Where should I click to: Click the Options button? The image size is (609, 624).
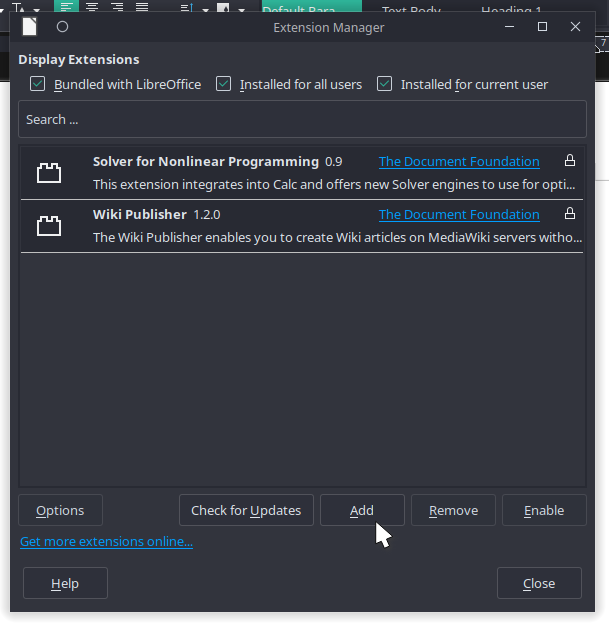(60, 510)
